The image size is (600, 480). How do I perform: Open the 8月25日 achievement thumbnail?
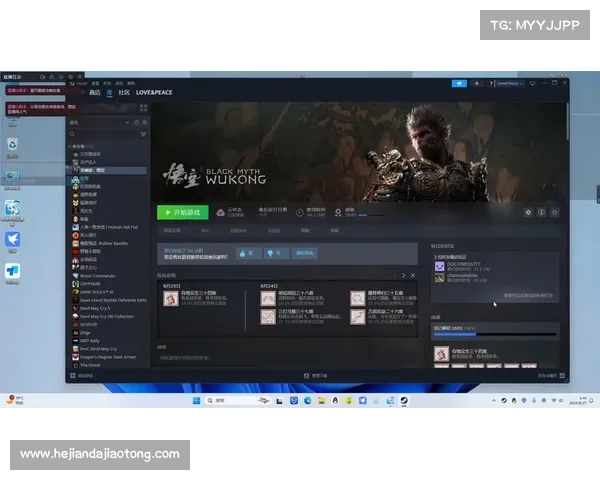pos(171,299)
